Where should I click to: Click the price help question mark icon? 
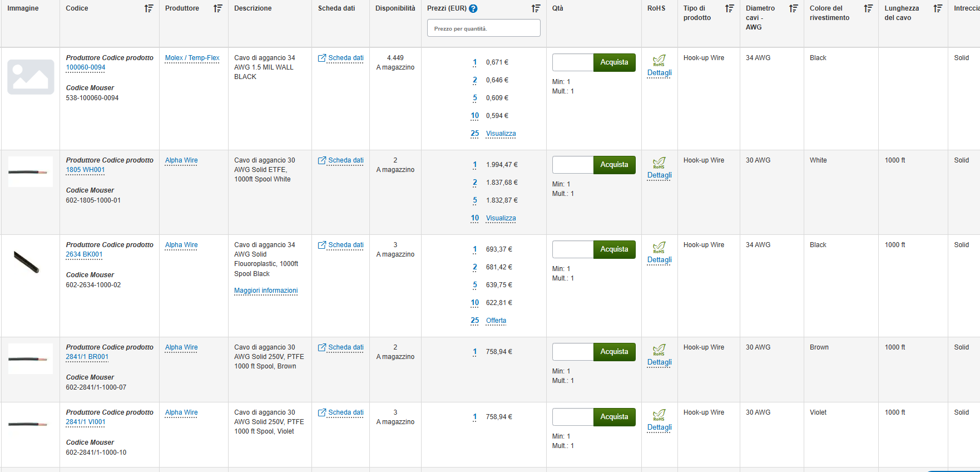(x=473, y=8)
